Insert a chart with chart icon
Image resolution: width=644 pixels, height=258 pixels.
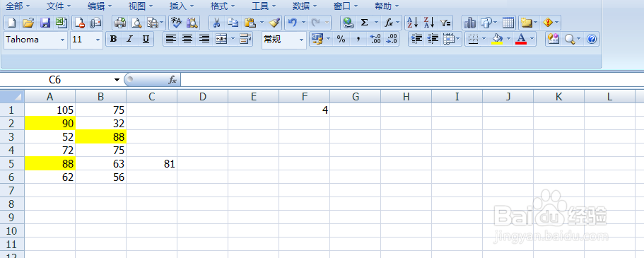pyautogui.click(x=470, y=23)
